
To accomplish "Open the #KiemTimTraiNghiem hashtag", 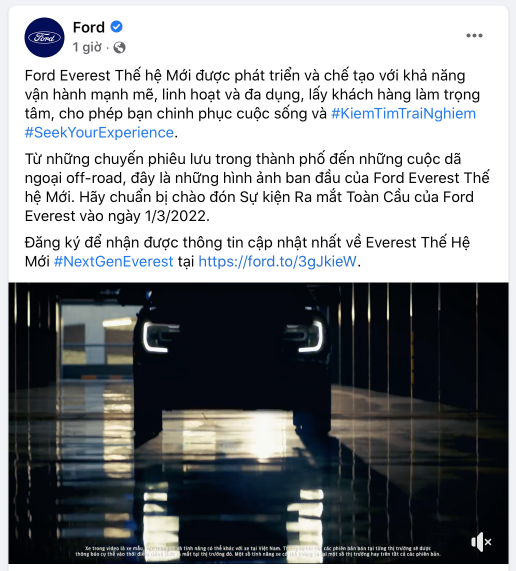I will tap(403, 114).
